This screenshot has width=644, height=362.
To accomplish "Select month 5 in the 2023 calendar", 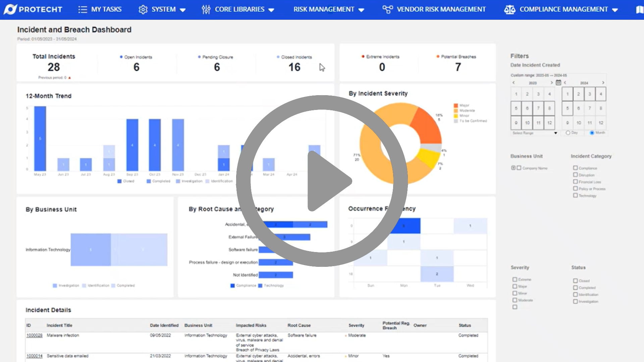I will click(x=517, y=108).
